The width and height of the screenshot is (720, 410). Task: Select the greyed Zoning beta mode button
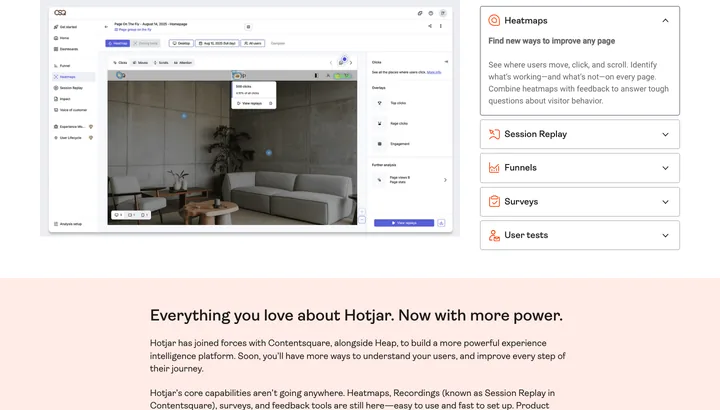point(146,43)
